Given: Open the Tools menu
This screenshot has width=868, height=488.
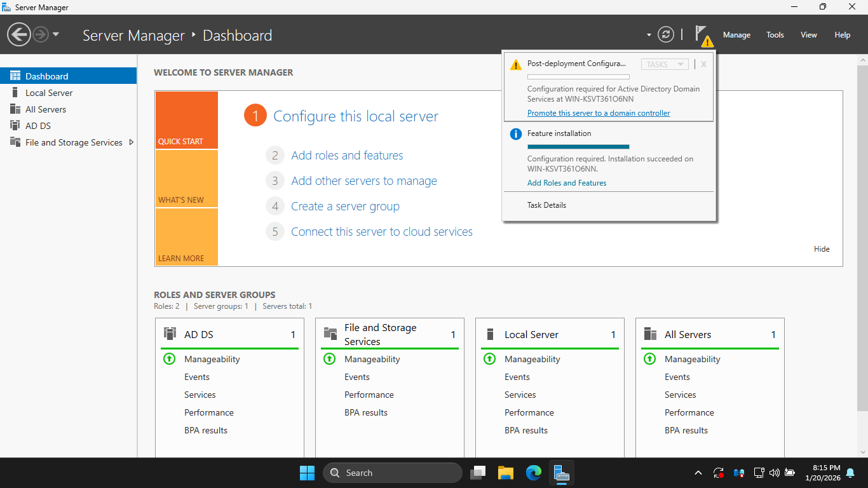Looking at the screenshot, I should click(775, 35).
